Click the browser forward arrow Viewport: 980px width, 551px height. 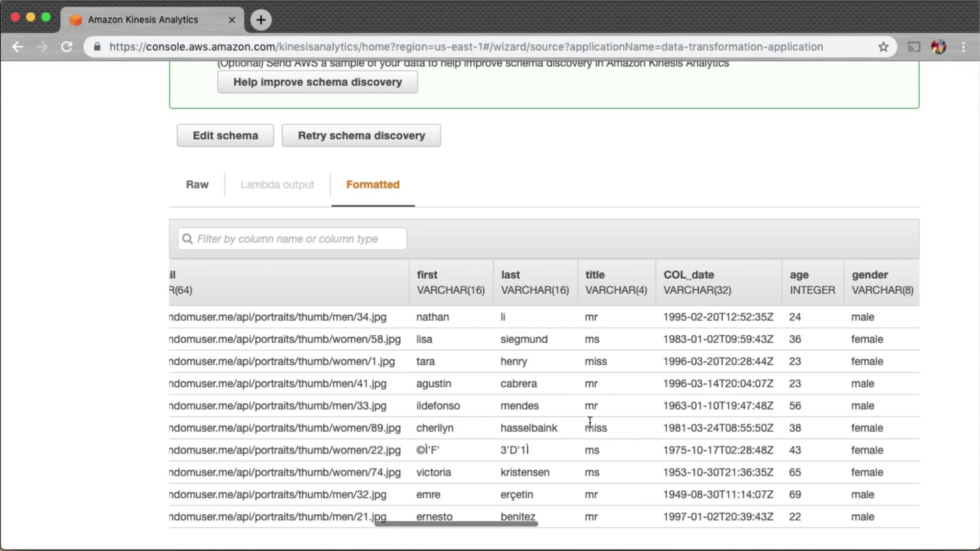click(42, 47)
